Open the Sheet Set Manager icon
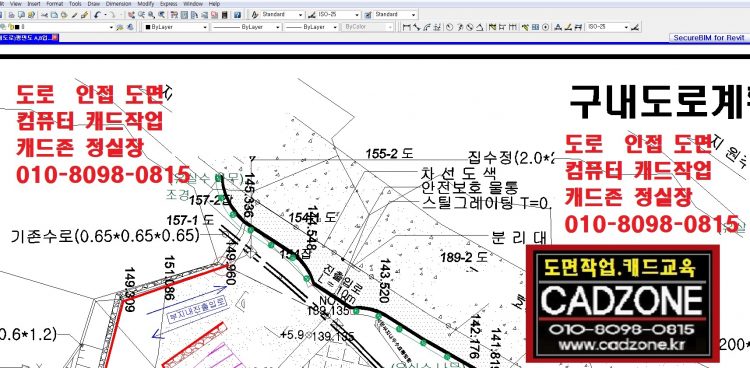 pos(204,15)
